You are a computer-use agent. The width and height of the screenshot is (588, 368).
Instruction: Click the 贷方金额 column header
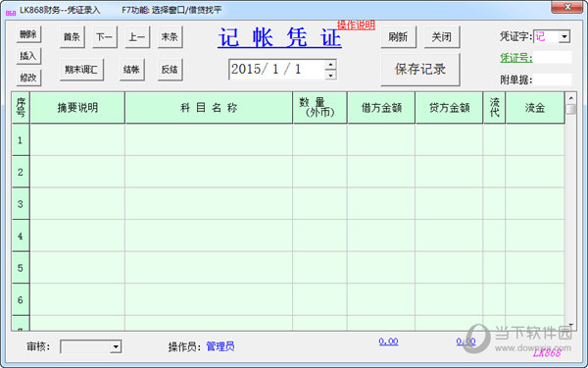(449, 108)
